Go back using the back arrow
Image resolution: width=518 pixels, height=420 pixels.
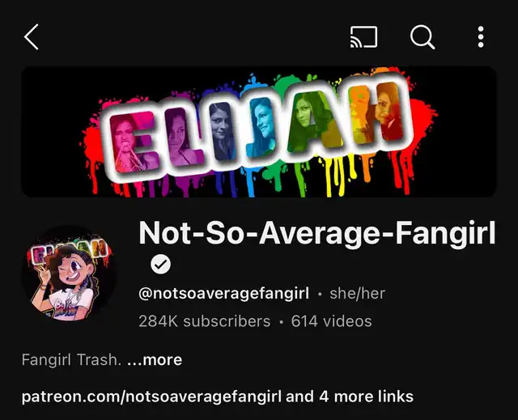pyautogui.click(x=32, y=36)
